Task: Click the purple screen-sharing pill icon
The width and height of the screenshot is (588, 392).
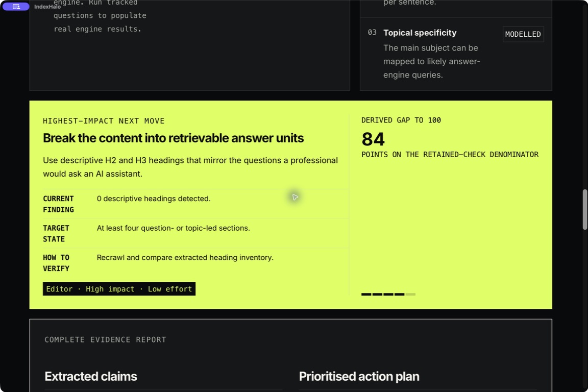Action: pyautogui.click(x=16, y=6)
